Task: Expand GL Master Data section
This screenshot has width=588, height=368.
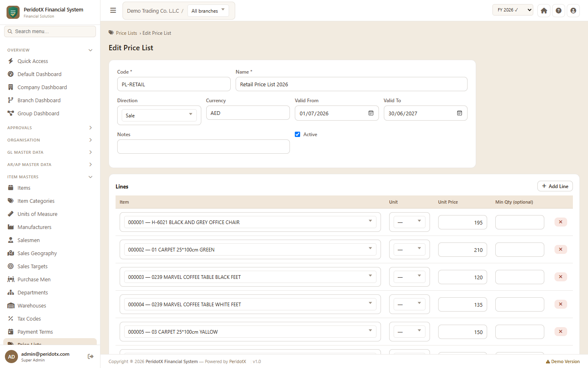Action: click(50, 153)
